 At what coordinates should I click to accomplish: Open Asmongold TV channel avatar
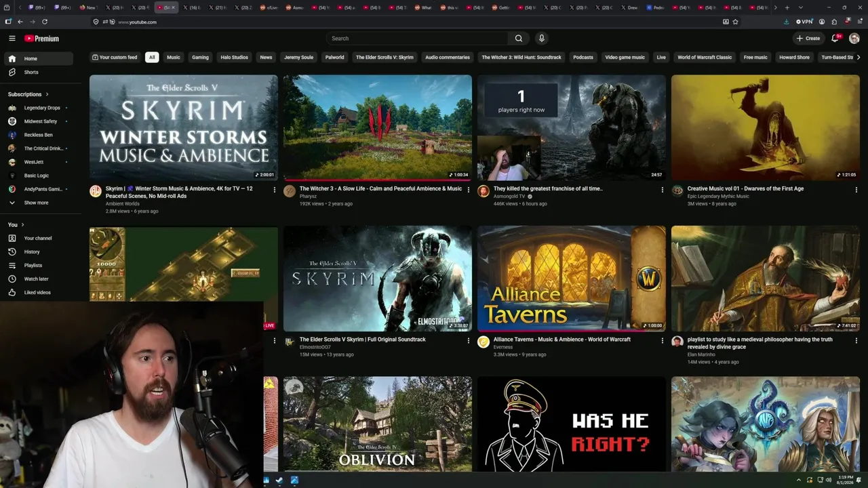(x=484, y=191)
